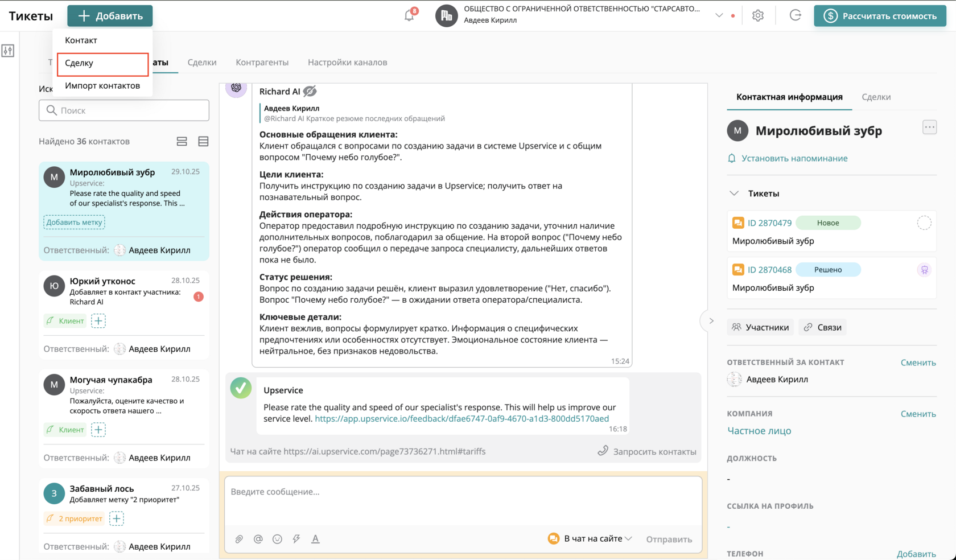The image size is (956, 560).
Task: Open the filter sliders sidebar icon
Action: tap(8, 51)
